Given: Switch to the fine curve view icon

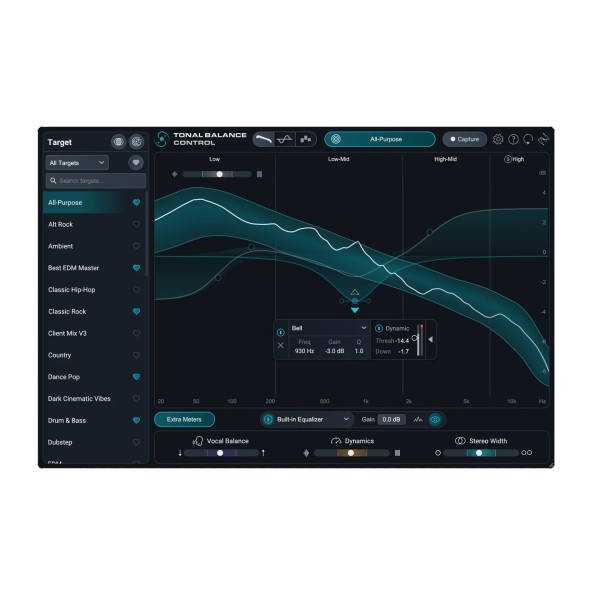Looking at the screenshot, I should [285, 139].
